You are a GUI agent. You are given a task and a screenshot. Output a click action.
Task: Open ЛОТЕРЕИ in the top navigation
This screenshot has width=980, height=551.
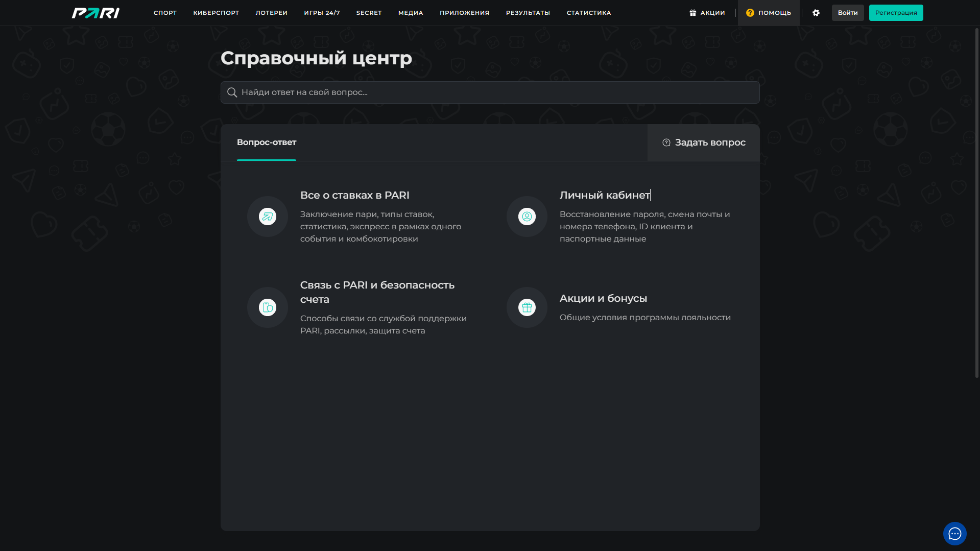tap(272, 13)
